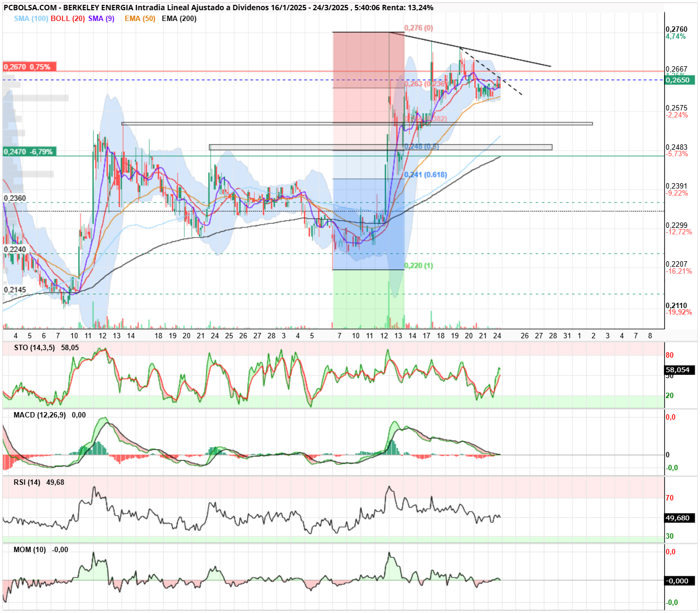This screenshot has height=613, width=700.
Task: Click the current price label 0,2650
Action: [680, 80]
